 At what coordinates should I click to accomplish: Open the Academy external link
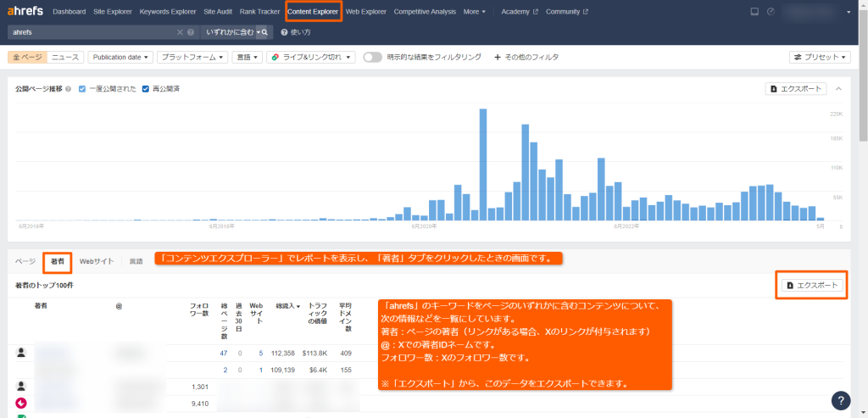(x=520, y=12)
